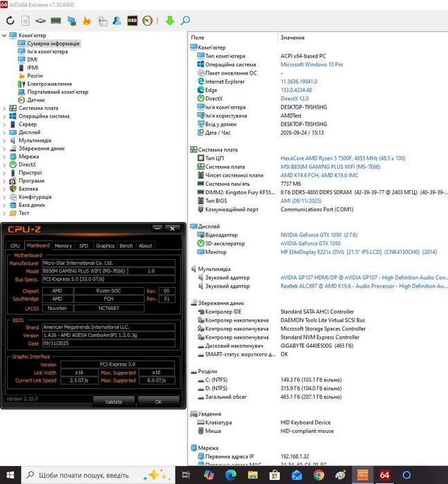Select Сумарна інформація in the tree
The width and height of the screenshot is (448, 484).
pyautogui.click(x=53, y=44)
